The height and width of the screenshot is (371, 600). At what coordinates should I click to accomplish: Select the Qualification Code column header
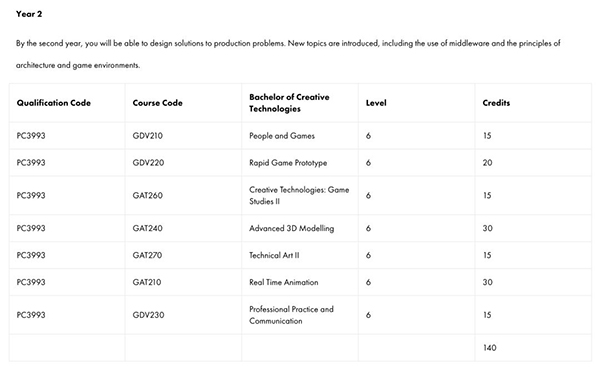click(x=54, y=103)
